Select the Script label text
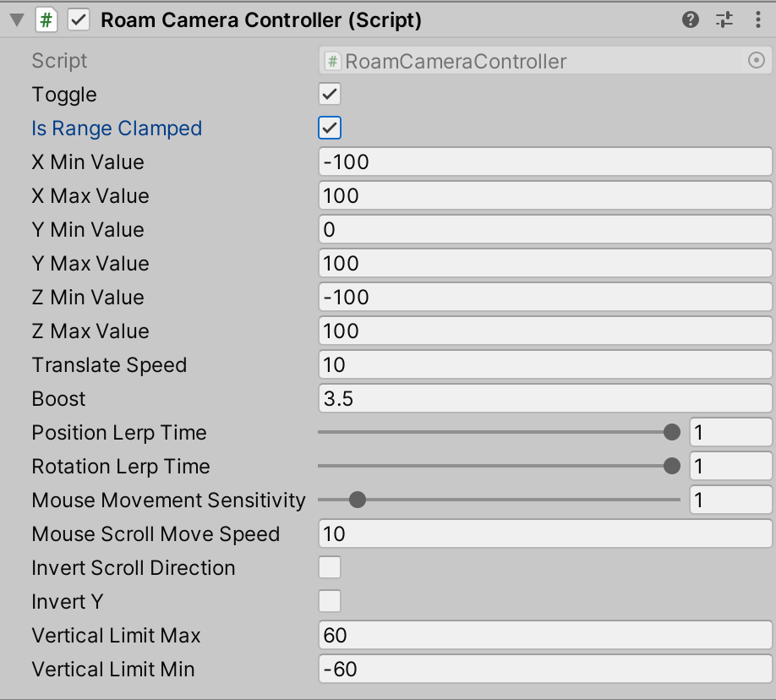The image size is (776, 700). (x=58, y=60)
